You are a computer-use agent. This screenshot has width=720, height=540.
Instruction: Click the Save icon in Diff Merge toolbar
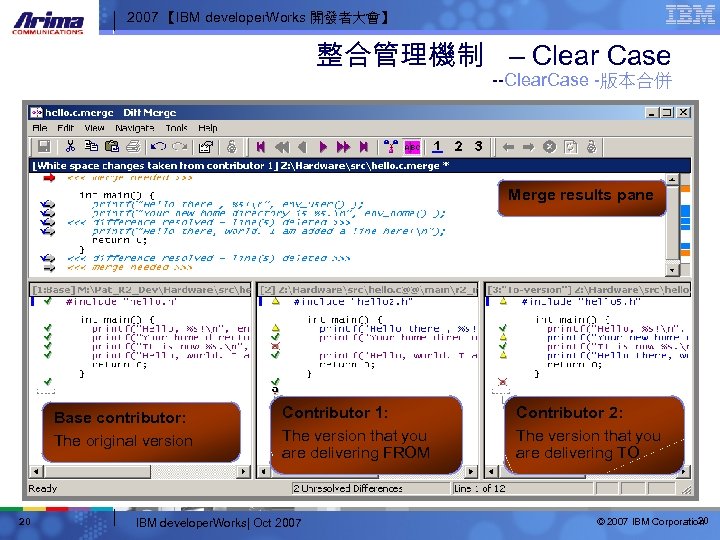click(44, 146)
